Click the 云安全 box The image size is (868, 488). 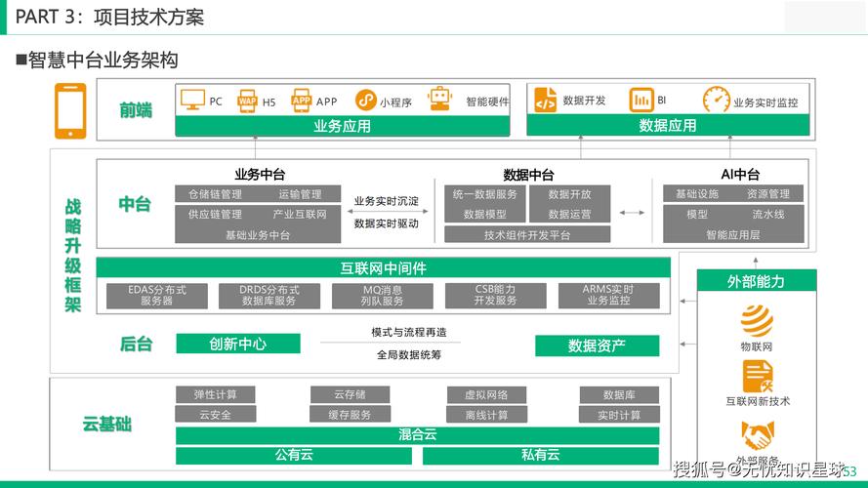pos(216,415)
